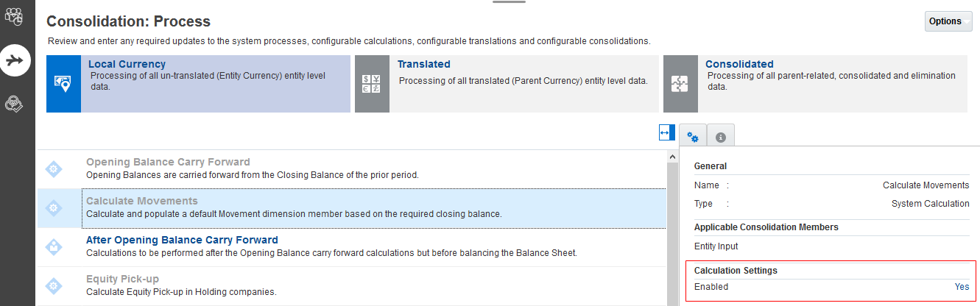980x306 pixels.
Task: Click the rule list scroll up arrow
Action: click(x=671, y=157)
